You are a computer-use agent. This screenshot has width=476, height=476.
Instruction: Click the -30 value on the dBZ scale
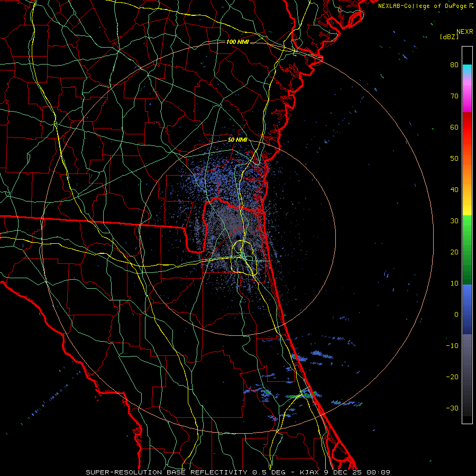click(x=452, y=408)
